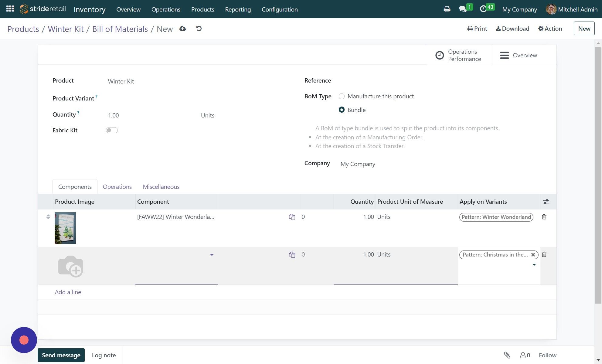This screenshot has width=602, height=364.
Task: Remove Pattern: Christmas in the... tag
Action: point(533,255)
